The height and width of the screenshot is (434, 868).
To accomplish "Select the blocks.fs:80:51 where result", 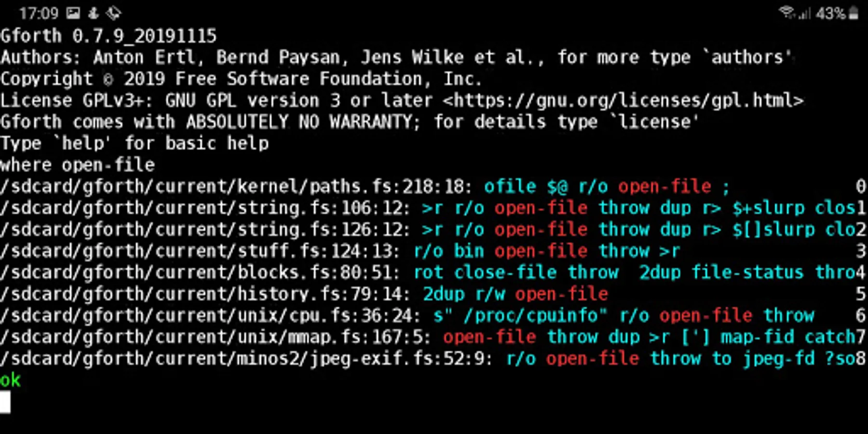I will 434,272.
